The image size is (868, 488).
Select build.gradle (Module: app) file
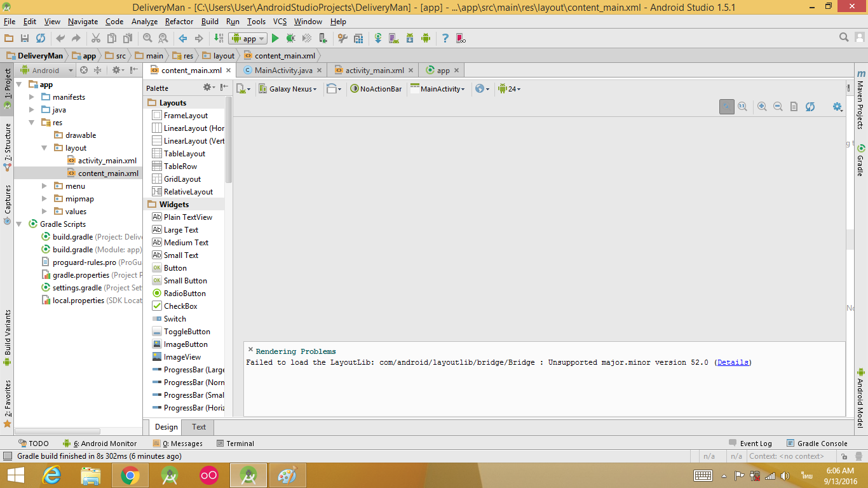[92, 250]
